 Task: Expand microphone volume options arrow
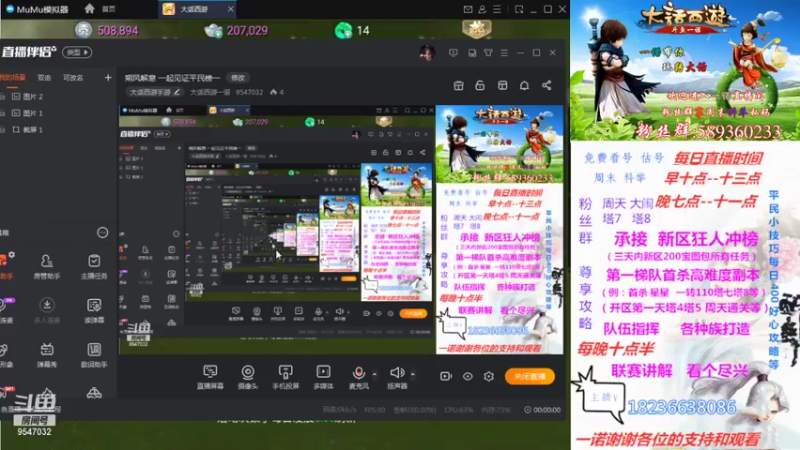pyautogui.click(x=375, y=374)
